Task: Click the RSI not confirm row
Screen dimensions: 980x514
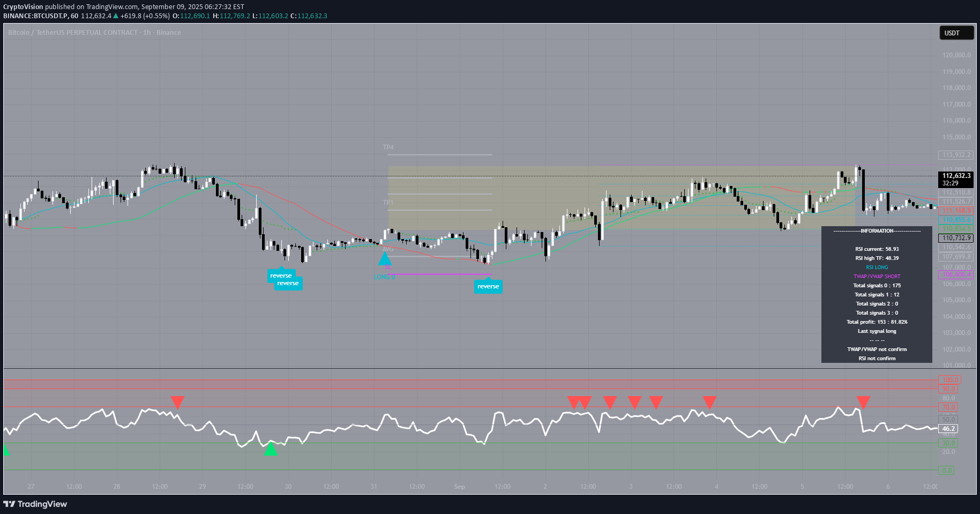Action: [877, 359]
